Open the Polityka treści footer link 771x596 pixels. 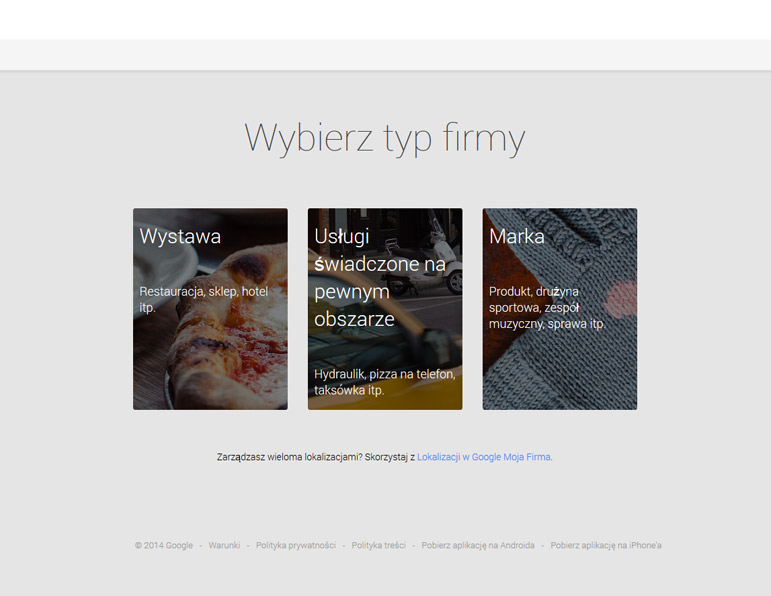[379, 545]
